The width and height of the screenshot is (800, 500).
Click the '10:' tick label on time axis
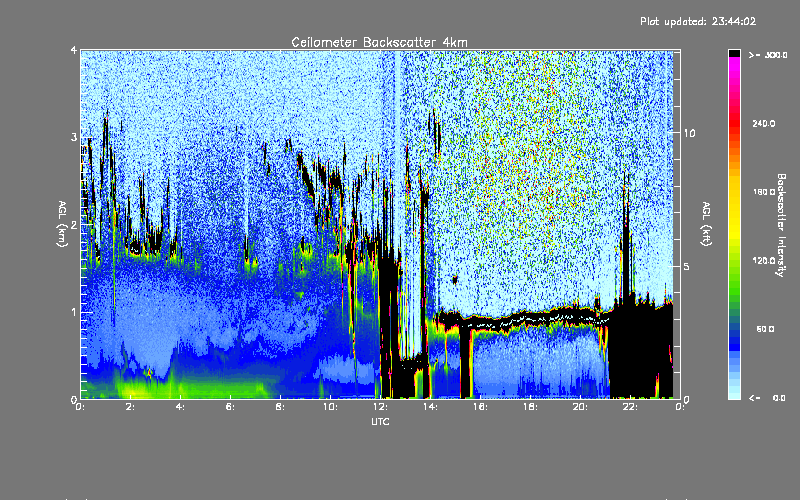coord(331,407)
